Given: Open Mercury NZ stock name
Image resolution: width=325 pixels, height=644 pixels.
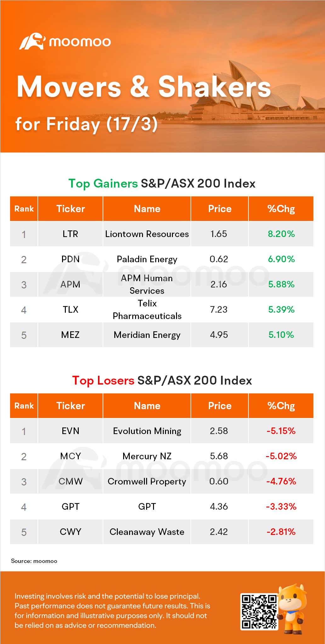Looking at the screenshot, I should [x=147, y=456].
